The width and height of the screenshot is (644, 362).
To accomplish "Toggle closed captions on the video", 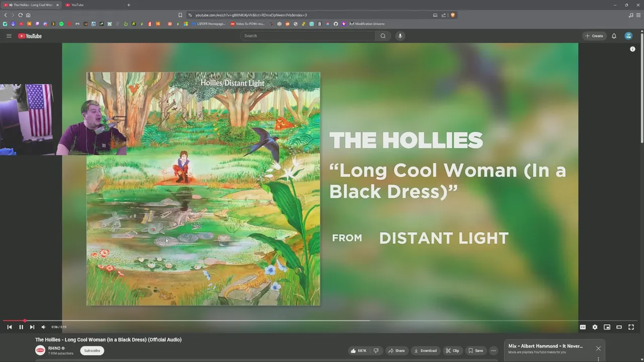I will coord(583,327).
